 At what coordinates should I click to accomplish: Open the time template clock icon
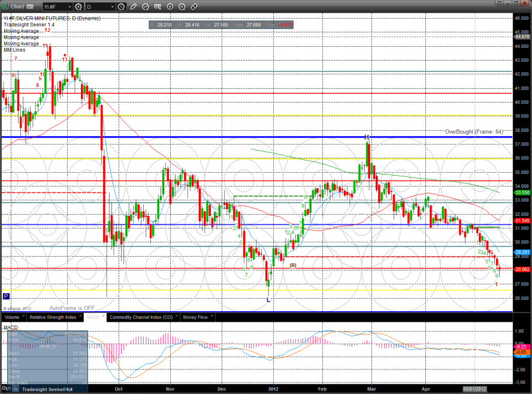click(121, 7)
